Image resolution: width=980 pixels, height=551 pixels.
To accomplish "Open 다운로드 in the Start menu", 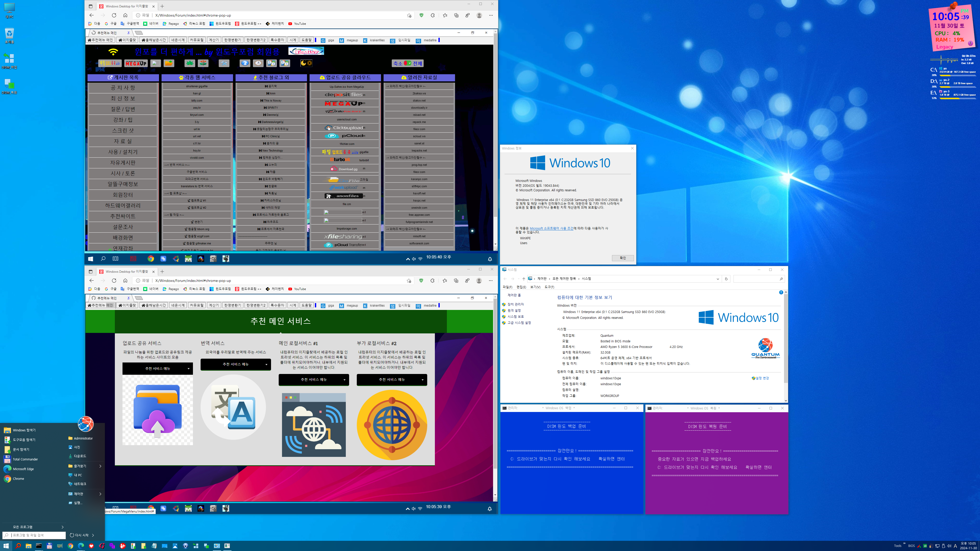I will 77,456.
